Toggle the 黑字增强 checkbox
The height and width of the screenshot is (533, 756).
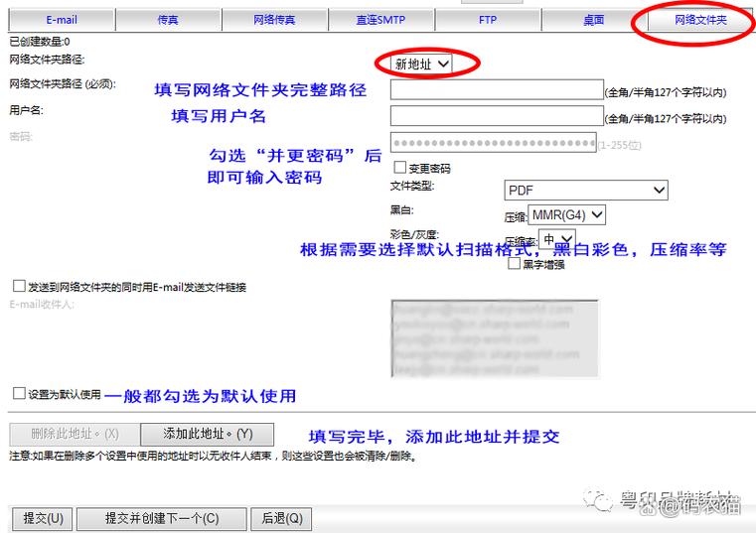pyautogui.click(x=514, y=264)
